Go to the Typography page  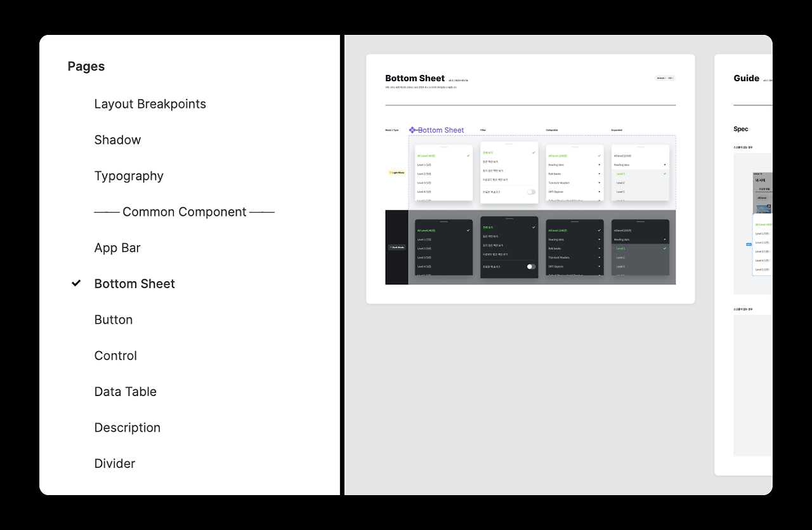click(129, 176)
